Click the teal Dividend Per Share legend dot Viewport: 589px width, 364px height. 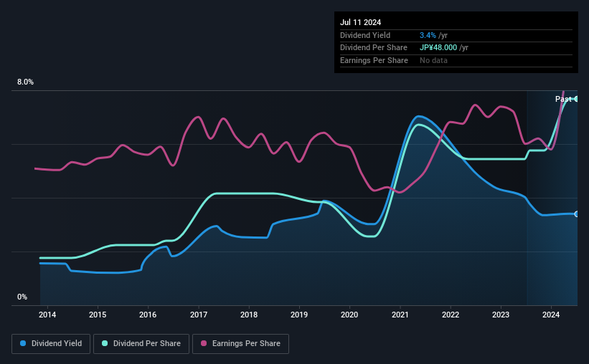coord(105,343)
